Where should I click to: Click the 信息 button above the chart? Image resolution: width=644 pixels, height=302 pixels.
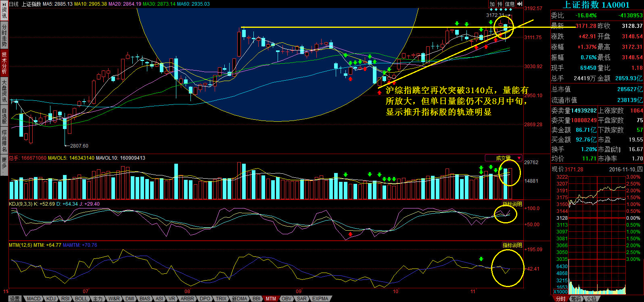pyautogui.click(x=510, y=4)
